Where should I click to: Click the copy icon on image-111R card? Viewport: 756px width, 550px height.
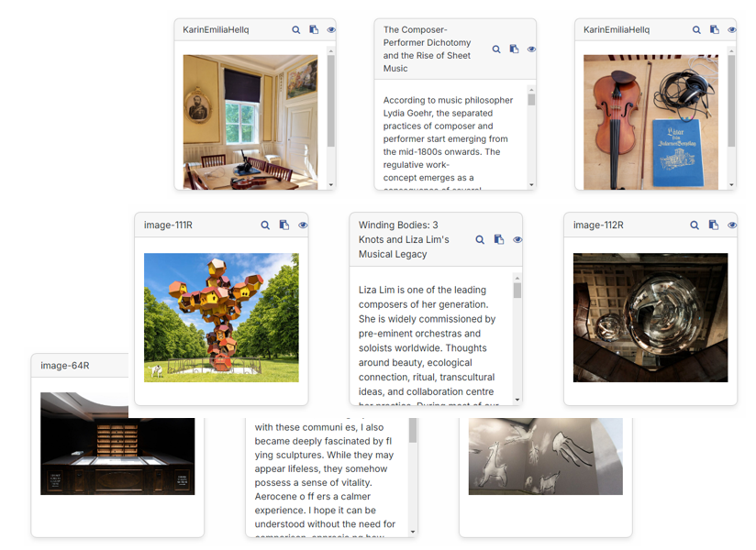point(284,225)
